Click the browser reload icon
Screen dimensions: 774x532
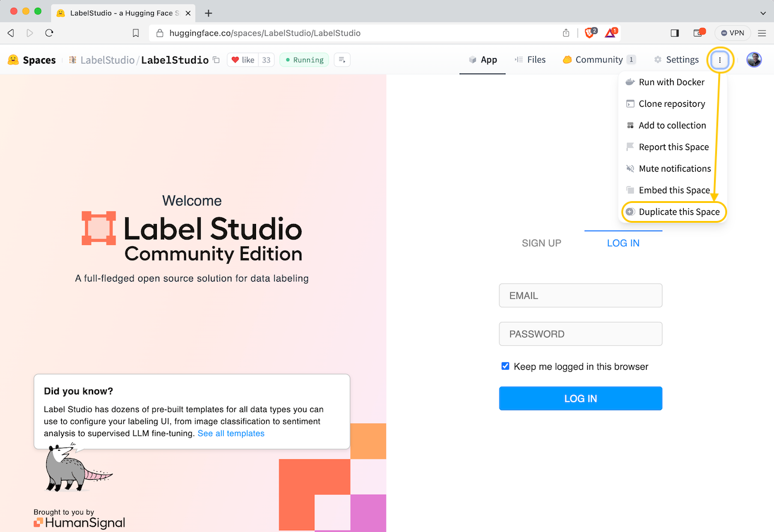pos(49,33)
